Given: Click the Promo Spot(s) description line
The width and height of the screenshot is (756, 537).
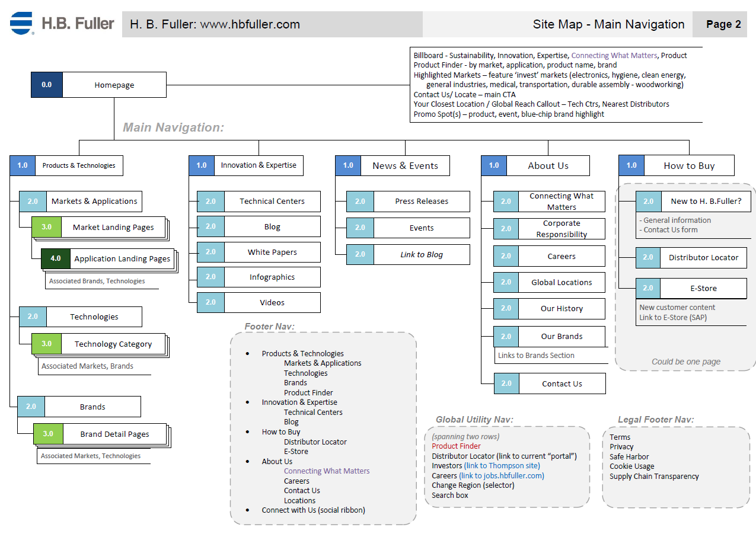Looking at the screenshot, I should tap(509, 114).
